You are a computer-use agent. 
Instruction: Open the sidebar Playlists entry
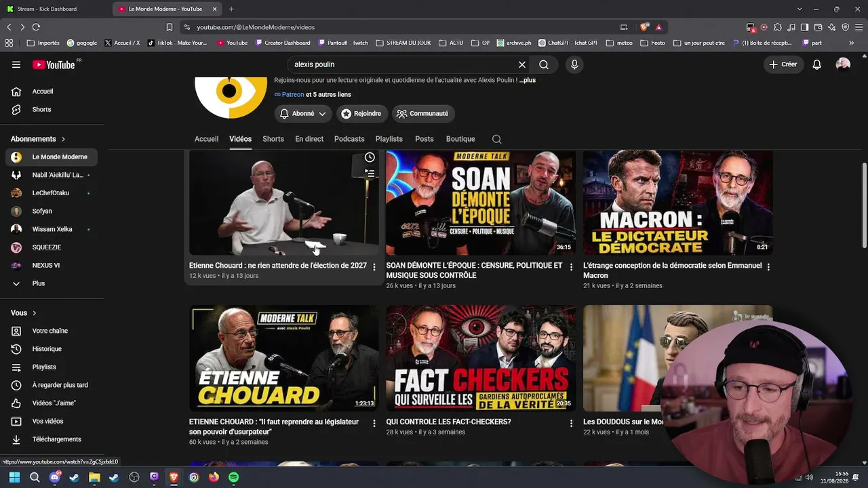[52, 367]
